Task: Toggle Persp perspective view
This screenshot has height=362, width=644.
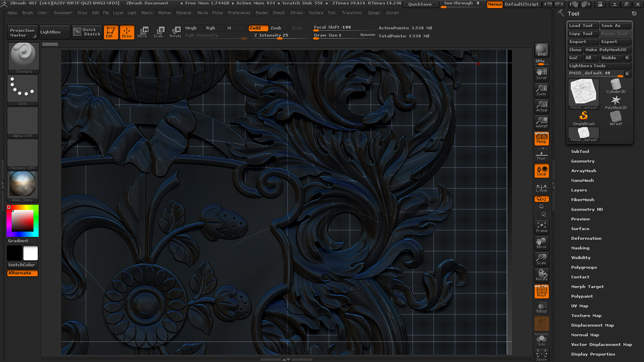Action: pyautogui.click(x=542, y=138)
